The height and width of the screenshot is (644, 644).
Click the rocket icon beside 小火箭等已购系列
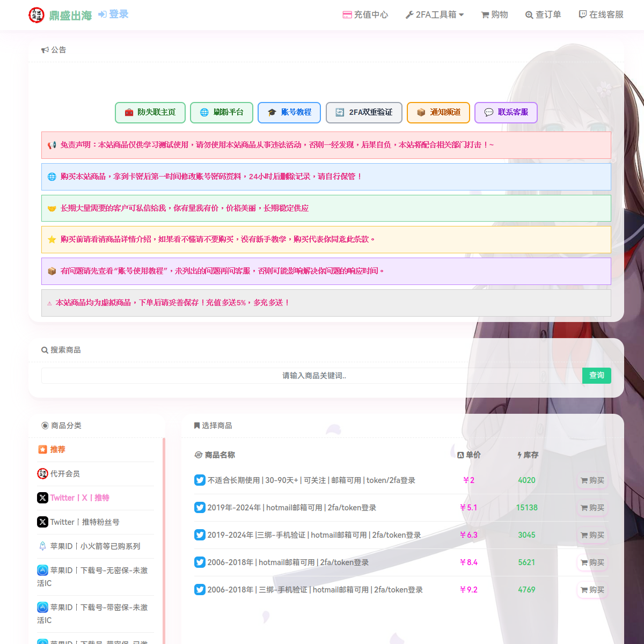pyautogui.click(x=42, y=546)
